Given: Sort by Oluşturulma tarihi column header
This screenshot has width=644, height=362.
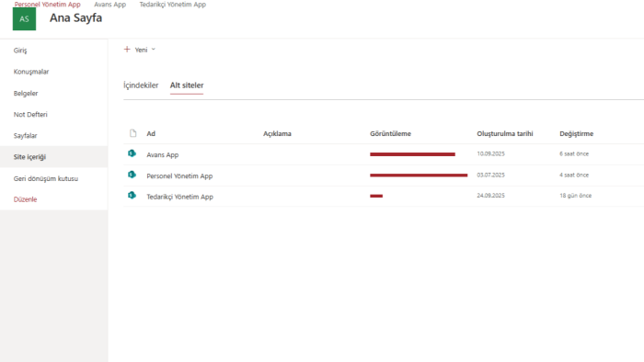Looking at the screenshot, I should (505, 133).
